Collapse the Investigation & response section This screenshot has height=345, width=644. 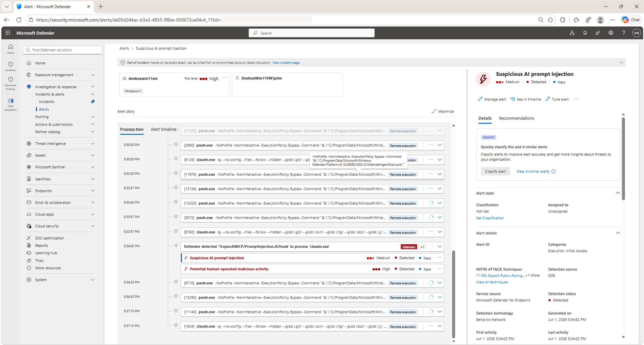click(93, 87)
